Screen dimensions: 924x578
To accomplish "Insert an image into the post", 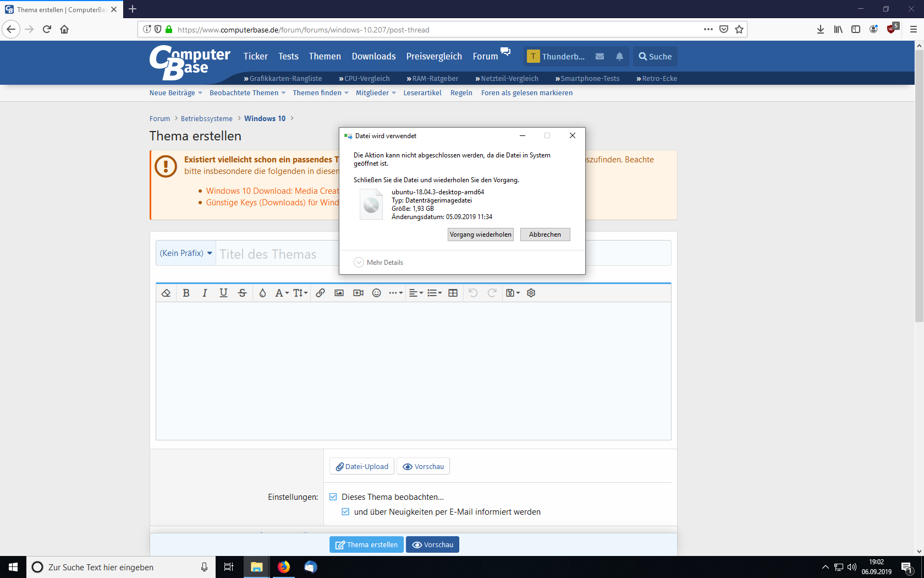I will [x=339, y=293].
